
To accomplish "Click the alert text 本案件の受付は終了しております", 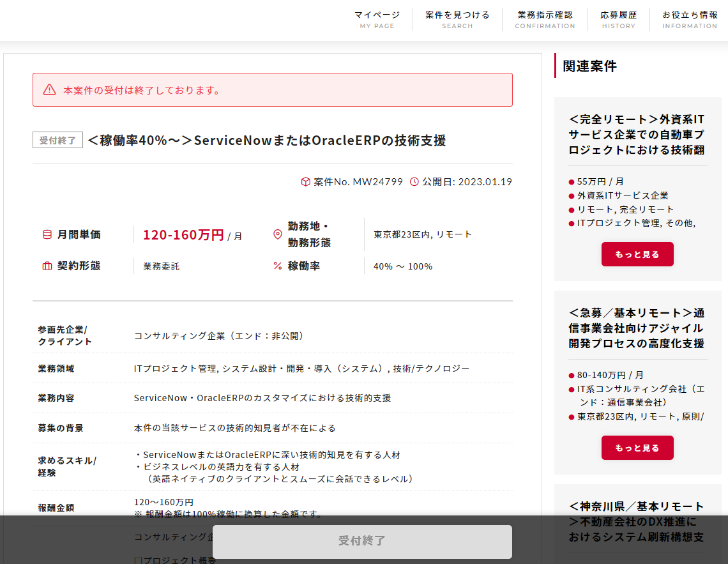I will [142, 90].
